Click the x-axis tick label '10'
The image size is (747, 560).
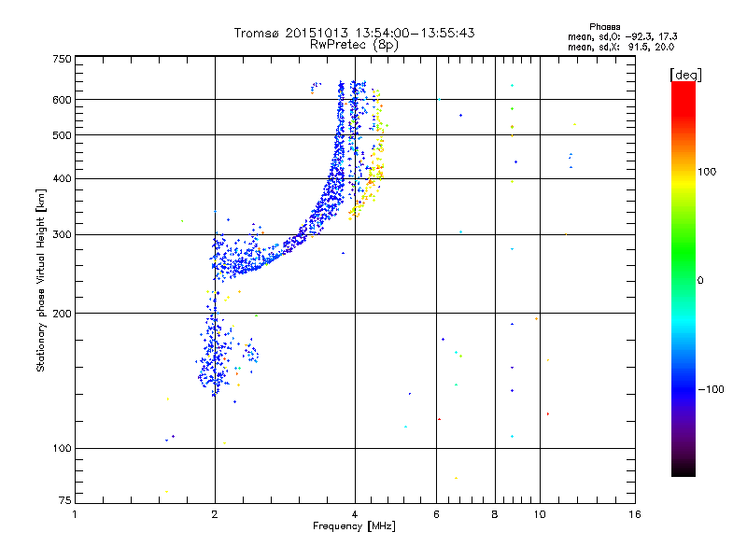pyautogui.click(x=540, y=514)
